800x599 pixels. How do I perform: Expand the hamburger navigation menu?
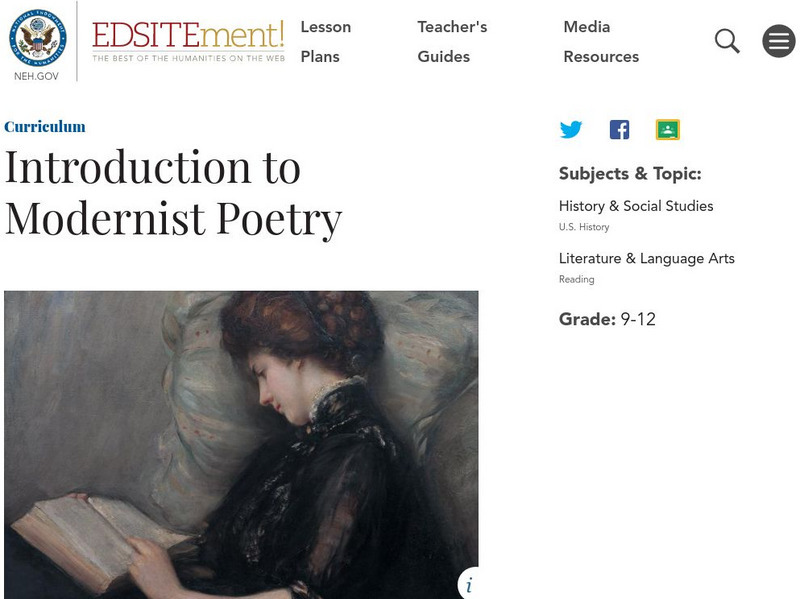pyautogui.click(x=778, y=41)
